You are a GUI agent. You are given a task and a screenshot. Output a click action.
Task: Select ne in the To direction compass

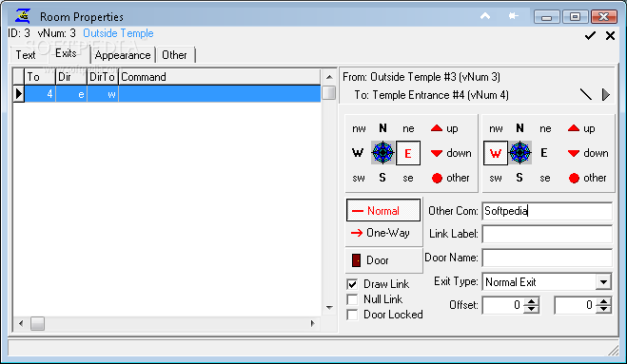tap(545, 128)
